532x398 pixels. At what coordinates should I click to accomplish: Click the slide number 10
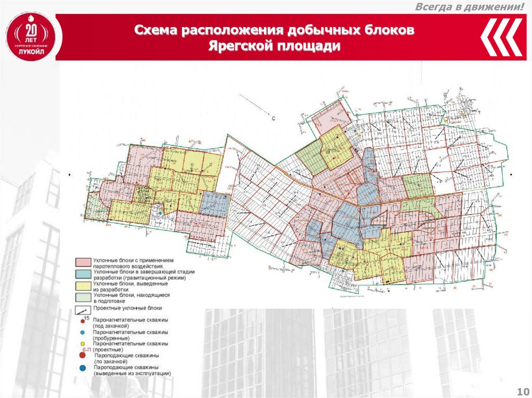tap(523, 392)
